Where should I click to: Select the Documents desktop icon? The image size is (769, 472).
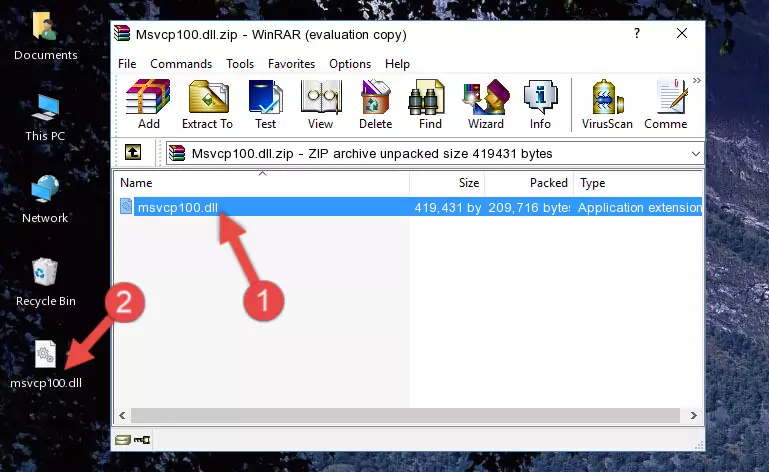click(45, 37)
